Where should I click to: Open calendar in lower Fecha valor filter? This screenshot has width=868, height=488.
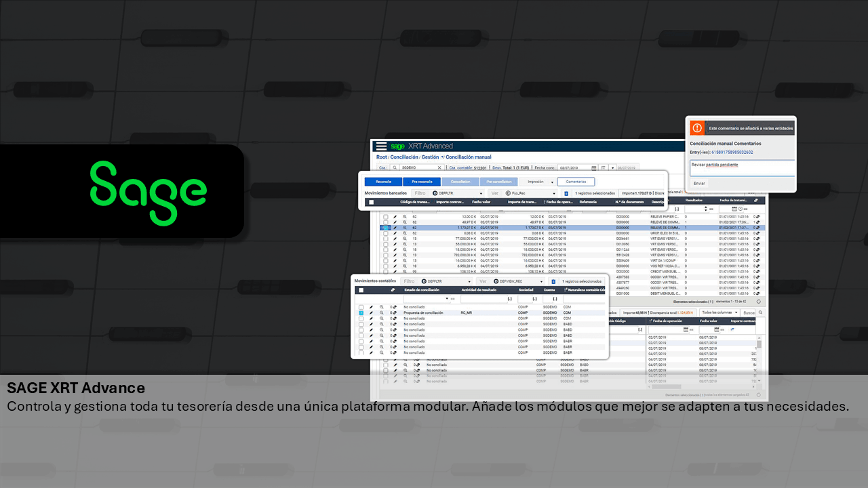(717, 329)
